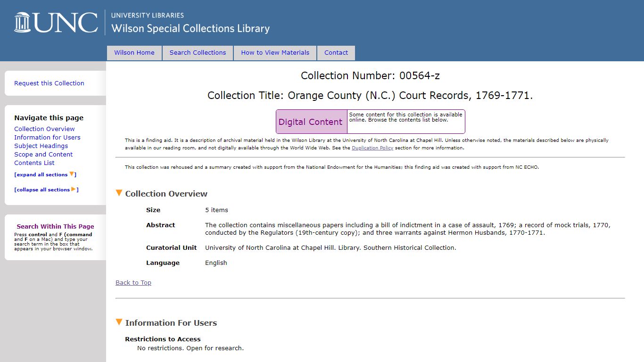
Task: Open the Contact tab
Action: click(336, 53)
